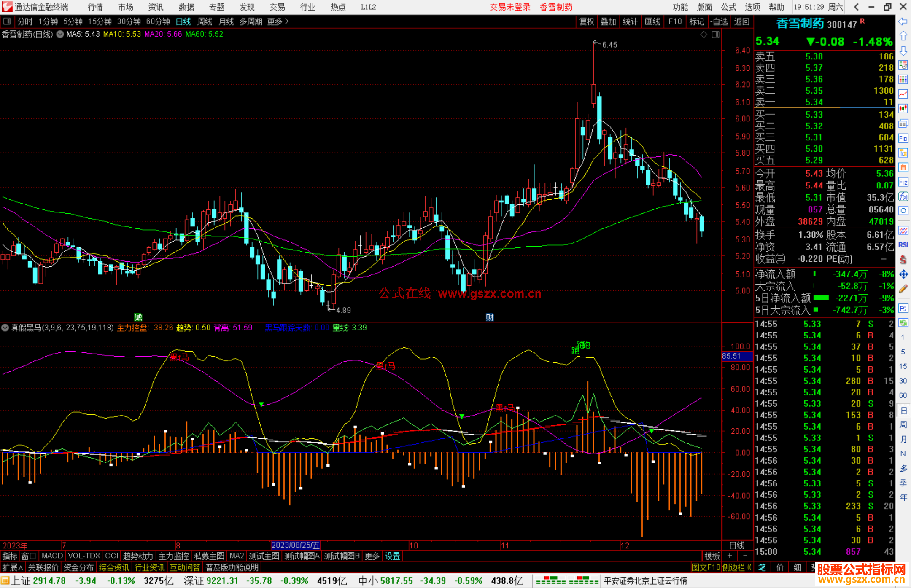Click the 设置 settings link
The width and height of the screenshot is (911, 588).
392,556
